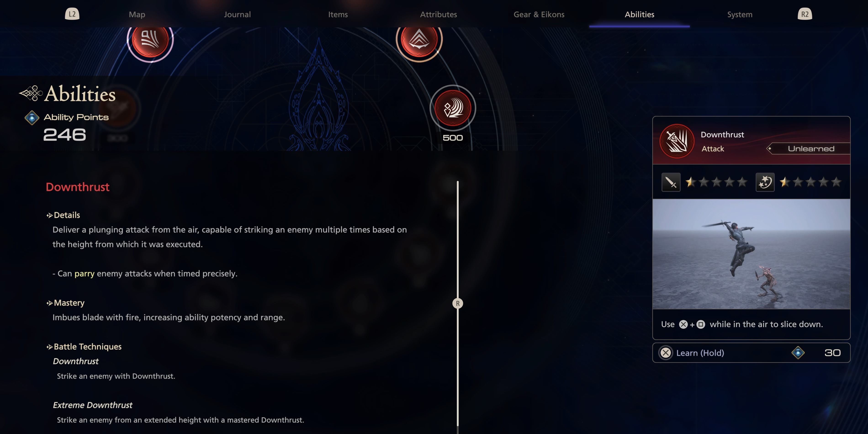Viewport: 868px width, 434px height.
Task: Expand the Battle Techniques section
Action: point(48,346)
